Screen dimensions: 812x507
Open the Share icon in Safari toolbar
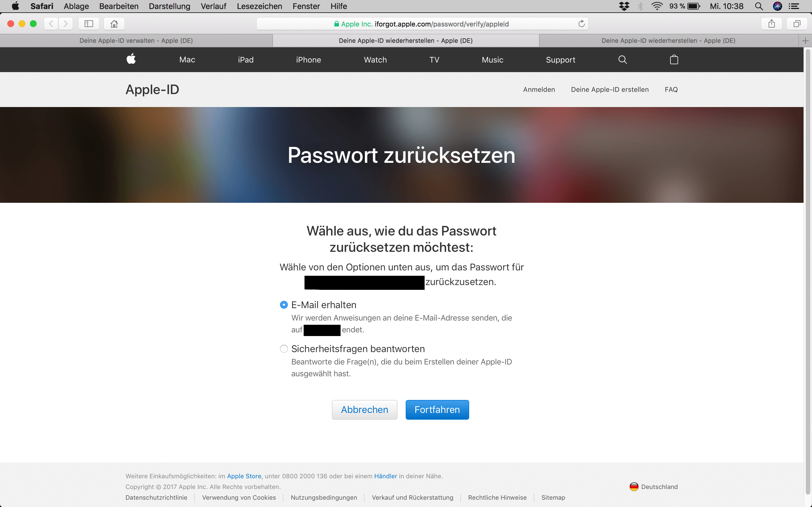771,24
